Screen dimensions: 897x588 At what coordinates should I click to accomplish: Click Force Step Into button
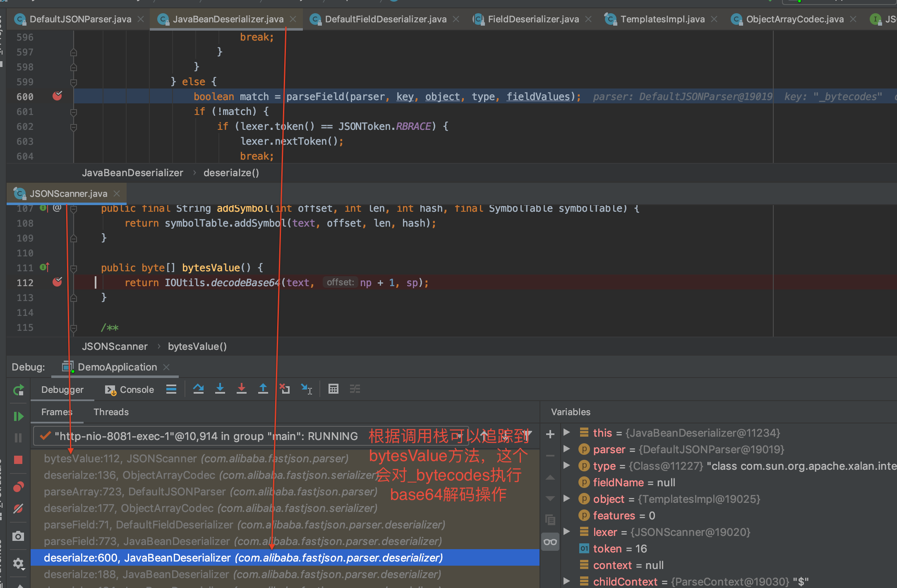pos(242,389)
